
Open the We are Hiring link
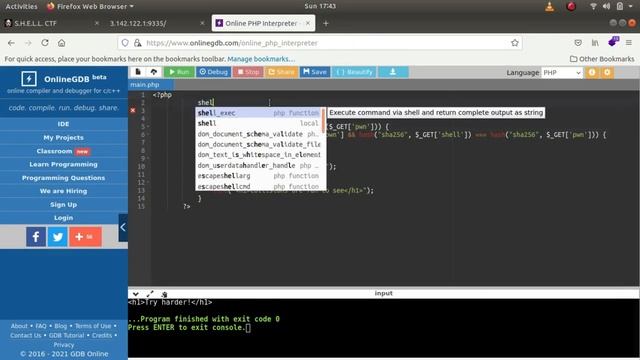coord(64,191)
